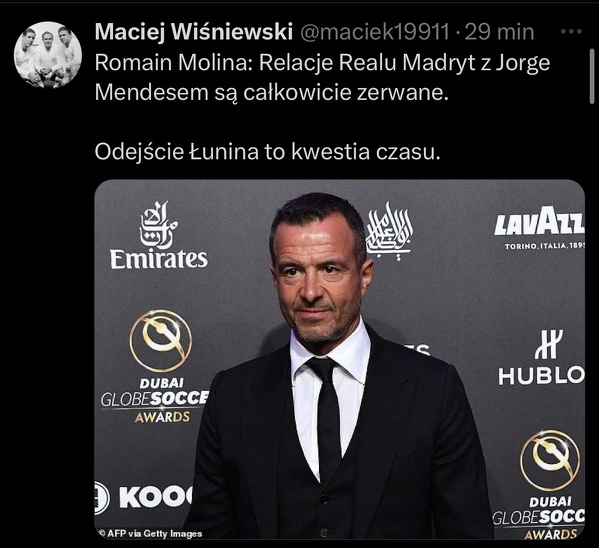
Task: Click the Torino Italia tagline under Lavazza
Action: (x=545, y=246)
